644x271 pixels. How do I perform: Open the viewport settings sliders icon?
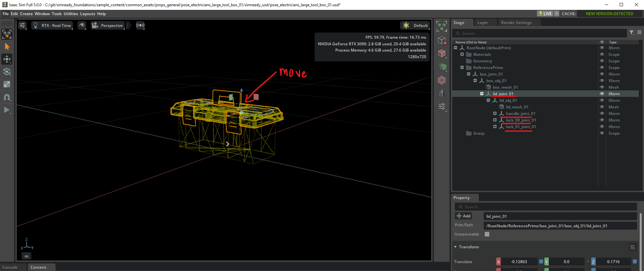pyautogui.click(x=22, y=25)
